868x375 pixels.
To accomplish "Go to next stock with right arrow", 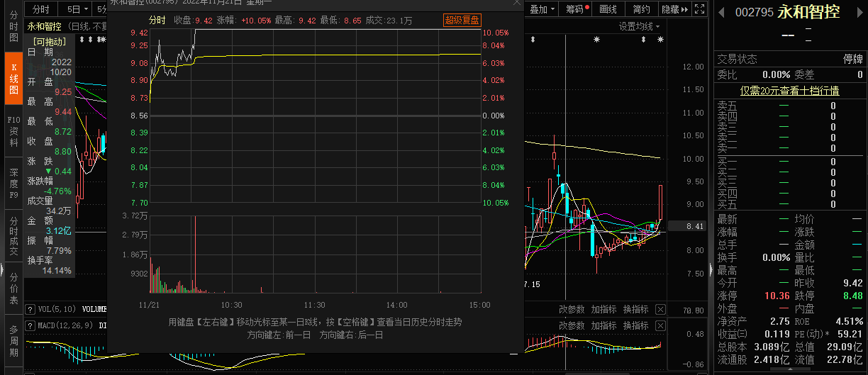I will 861,12.
